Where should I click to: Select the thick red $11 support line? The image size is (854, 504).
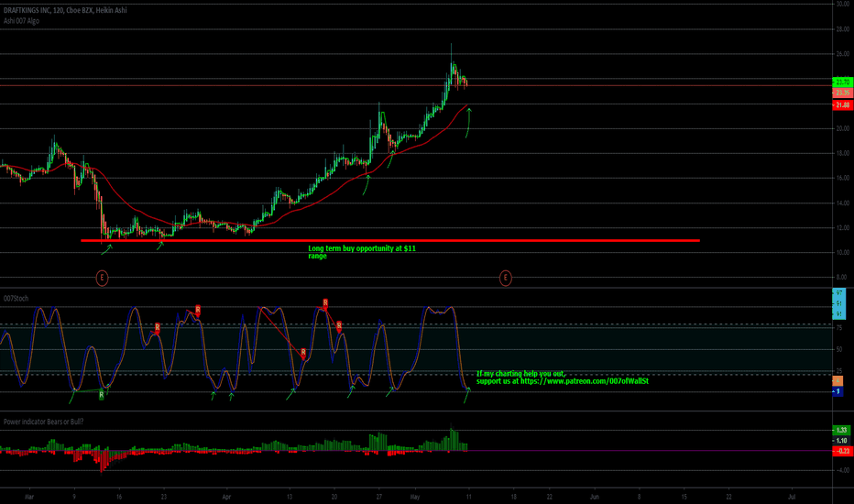tap(390, 240)
